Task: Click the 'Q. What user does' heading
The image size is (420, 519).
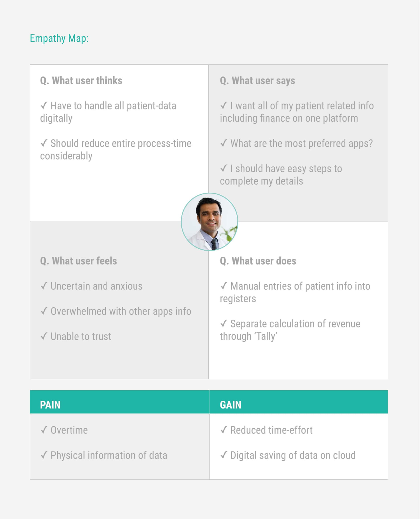Action: [258, 261]
